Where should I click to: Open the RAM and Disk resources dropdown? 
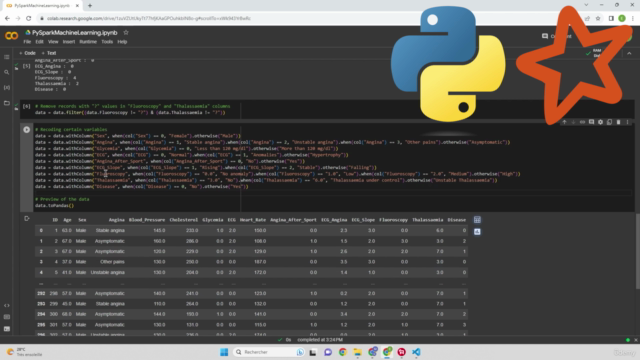(595, 53)
